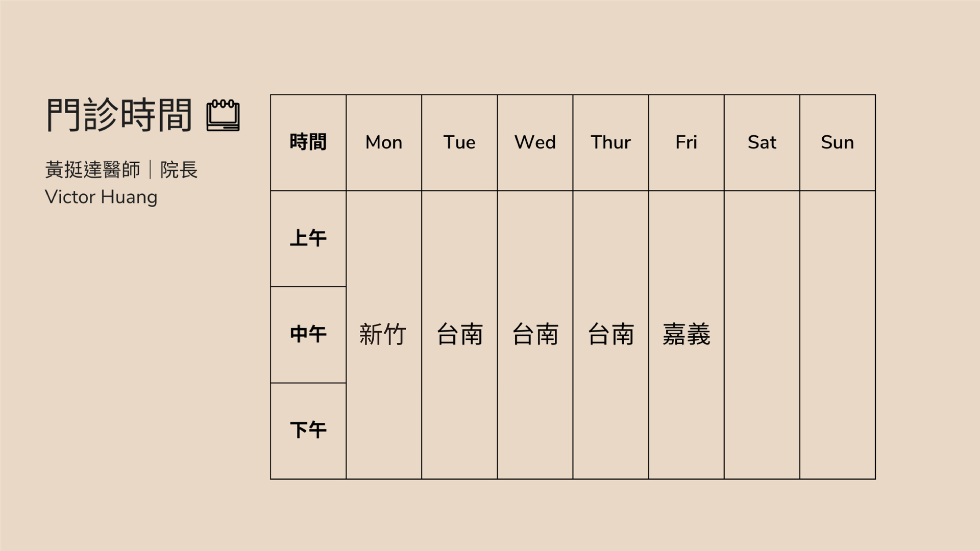Expand the Tue column entries

458,333
